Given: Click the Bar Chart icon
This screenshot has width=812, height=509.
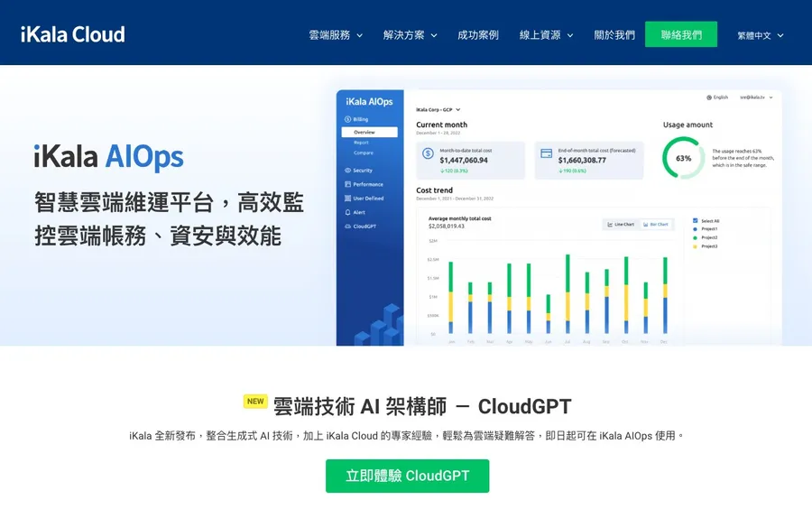Looking at the screenshot, I should tap(645, 225).
